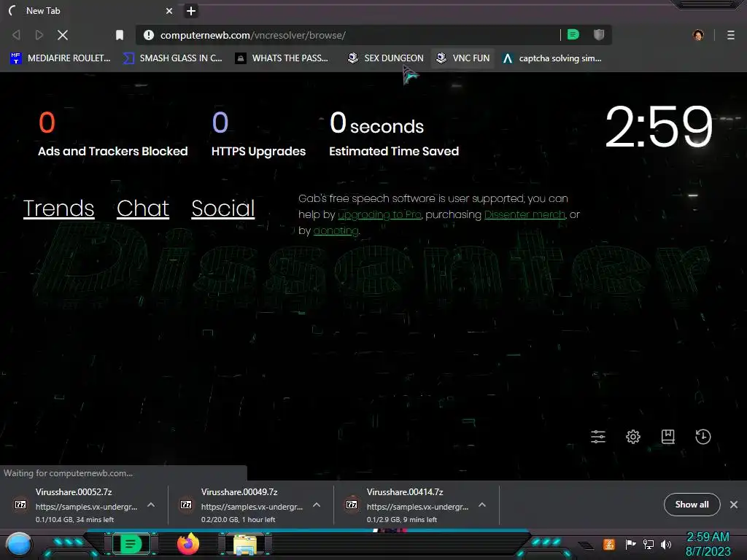The width and height of the screenshot is (747, 560).
Task: Open SMASH GLASS IN C... bookmark
Action: pyautogui.click(x=173, y=58)
